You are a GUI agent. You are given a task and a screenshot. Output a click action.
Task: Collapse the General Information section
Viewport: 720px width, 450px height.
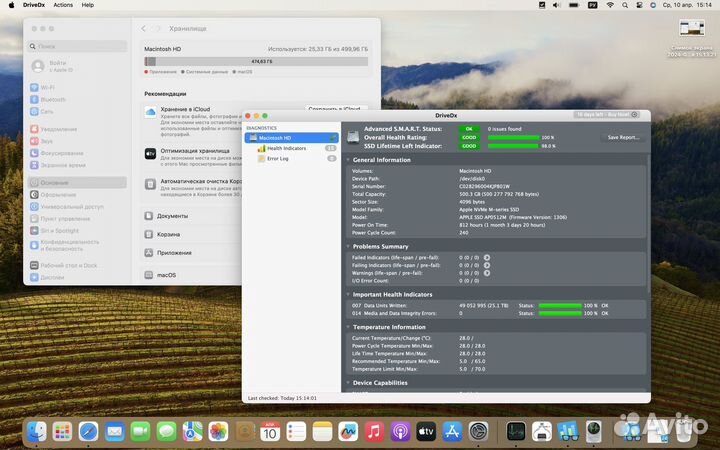coord(348,160)
